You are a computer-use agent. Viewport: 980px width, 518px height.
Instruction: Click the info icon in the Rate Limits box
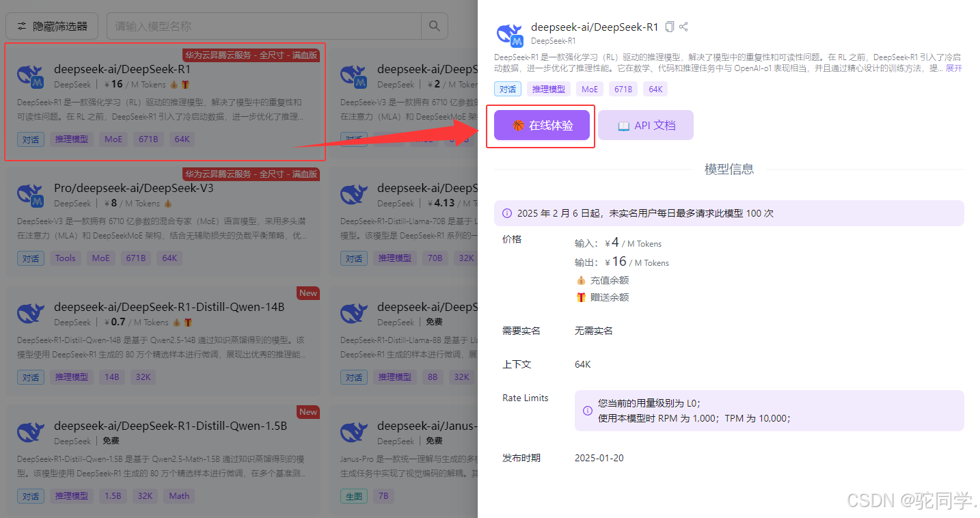point(588,411)
